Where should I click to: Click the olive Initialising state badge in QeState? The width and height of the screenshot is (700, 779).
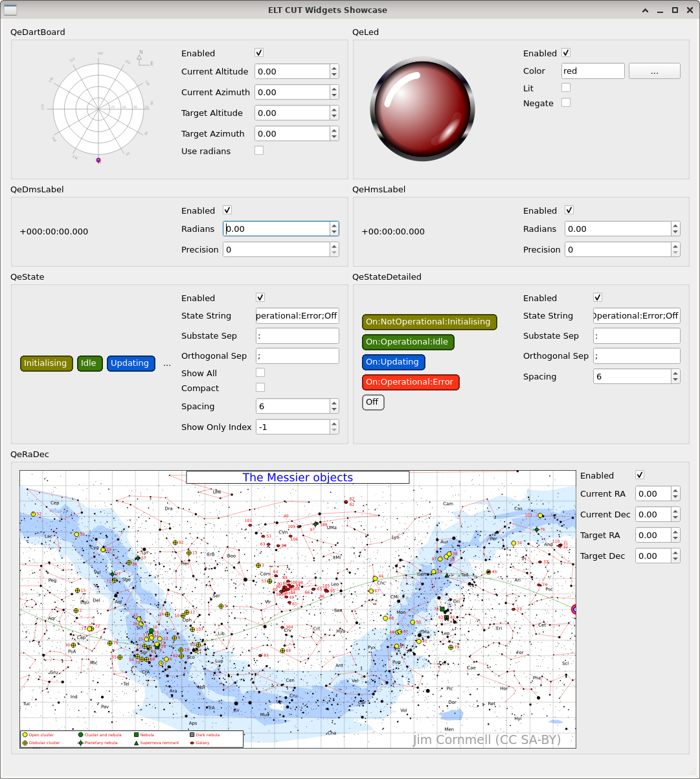click(x=45, y=363)
